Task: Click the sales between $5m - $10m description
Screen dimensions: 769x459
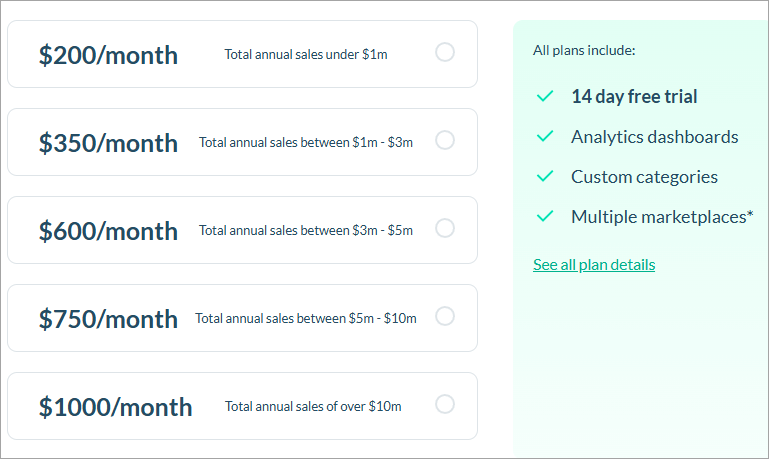Action: point(305,318)
